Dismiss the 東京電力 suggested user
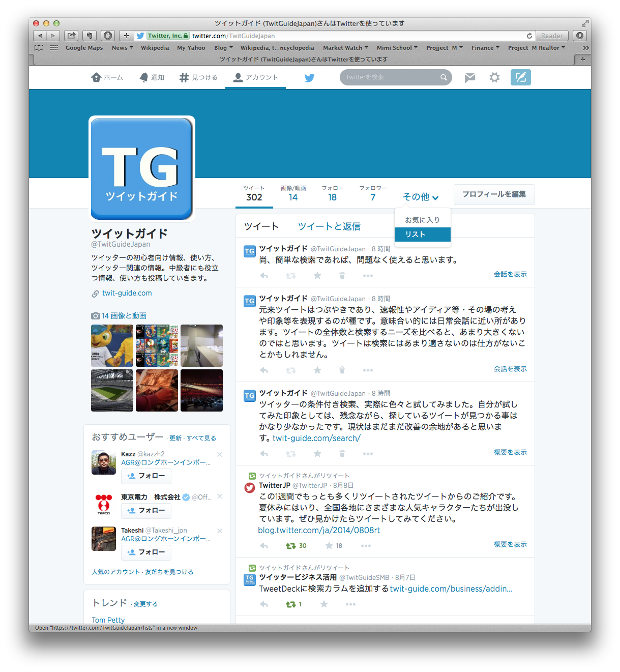 tap(220, 496)
